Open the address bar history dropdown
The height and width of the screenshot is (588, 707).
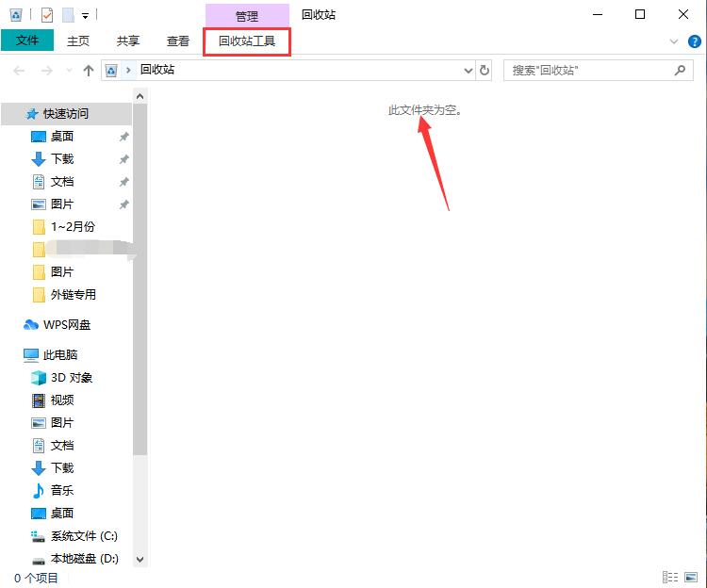(x=468, y=71)
